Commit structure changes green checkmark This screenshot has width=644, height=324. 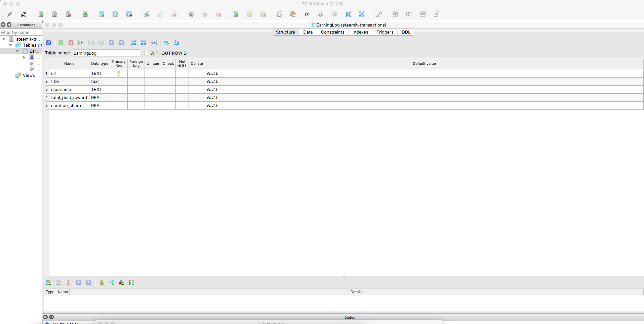click(61, 43)
